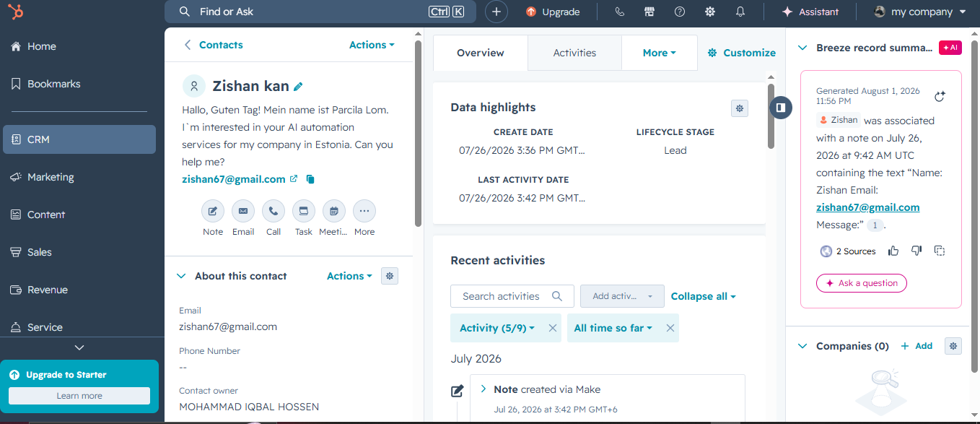Go to Home in sidebar
The width and height of the screenshot is (980, 424).
(79, 46)
